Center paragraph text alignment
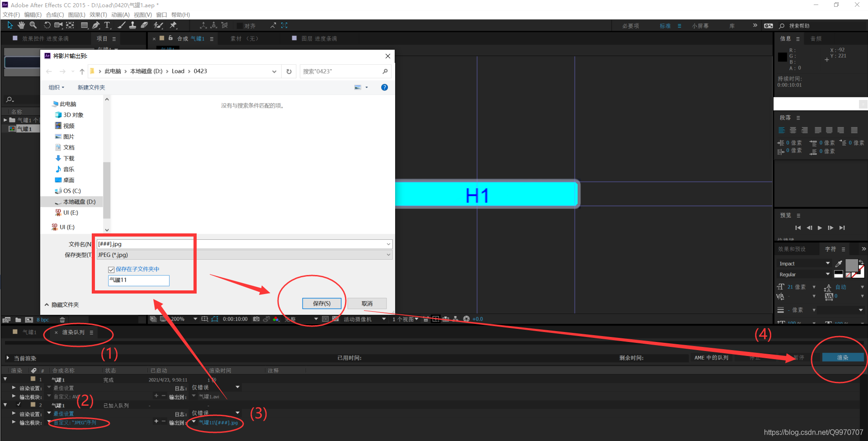The width and height of the screenshot is (868, 441). [x=793, y=130]
